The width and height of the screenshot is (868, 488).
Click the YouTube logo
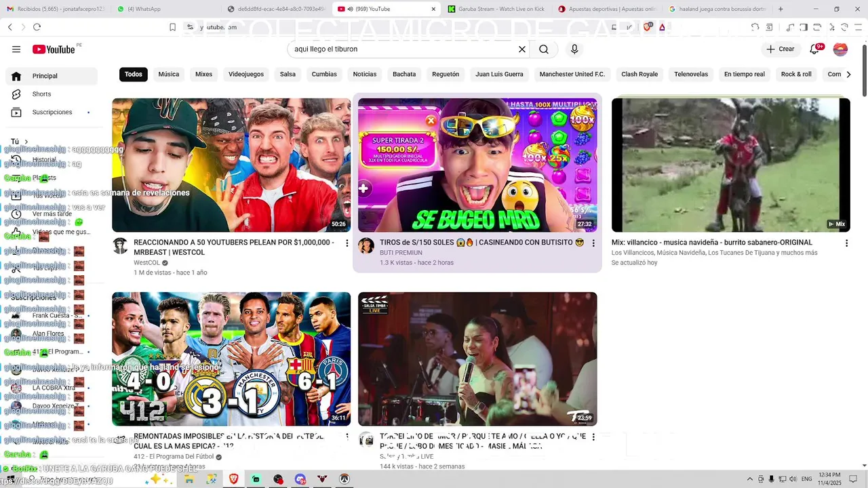(x=54, y=49)
